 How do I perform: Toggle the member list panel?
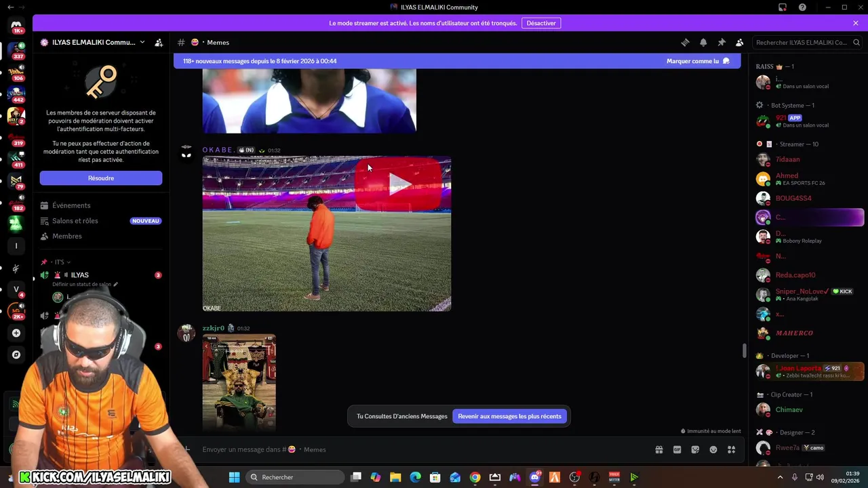740,42
